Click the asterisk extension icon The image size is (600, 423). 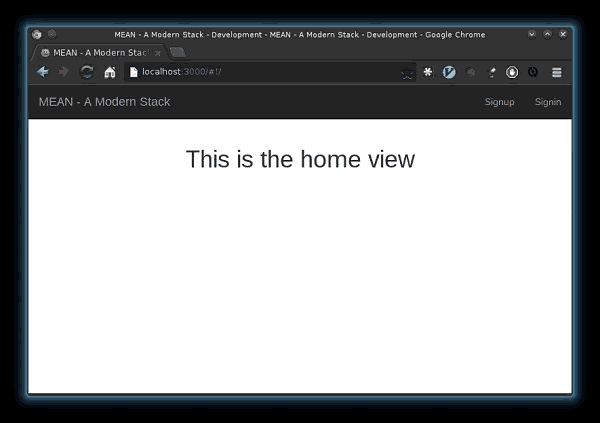(428, 72)
